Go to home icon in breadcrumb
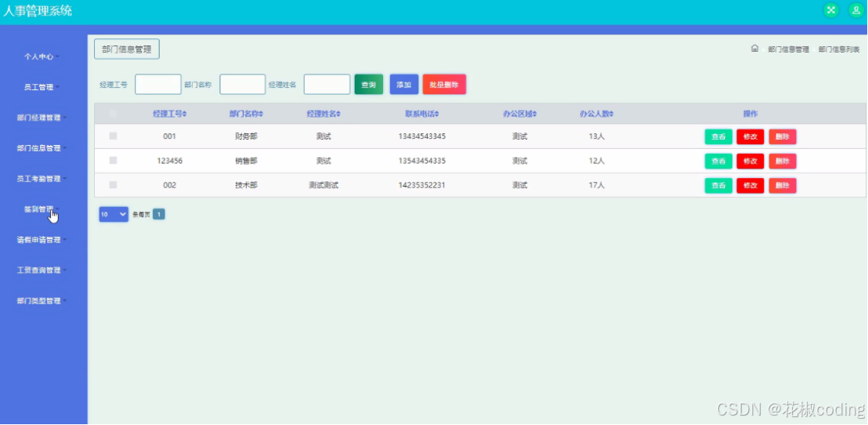This screenshot has height=425, width=868. tap(754, 49)
